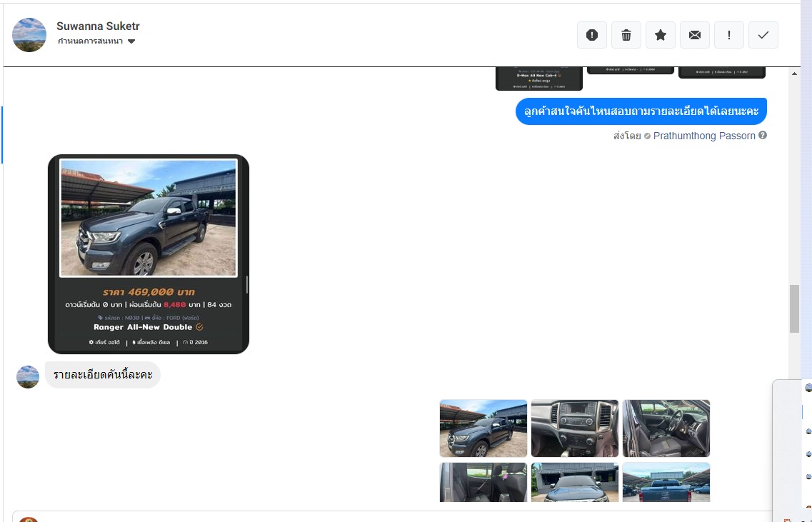This screenshot has width=812, height=522.
Task: Open Ranger driver seat steering wheel thumbnail
Action: (x=666, y=428)
